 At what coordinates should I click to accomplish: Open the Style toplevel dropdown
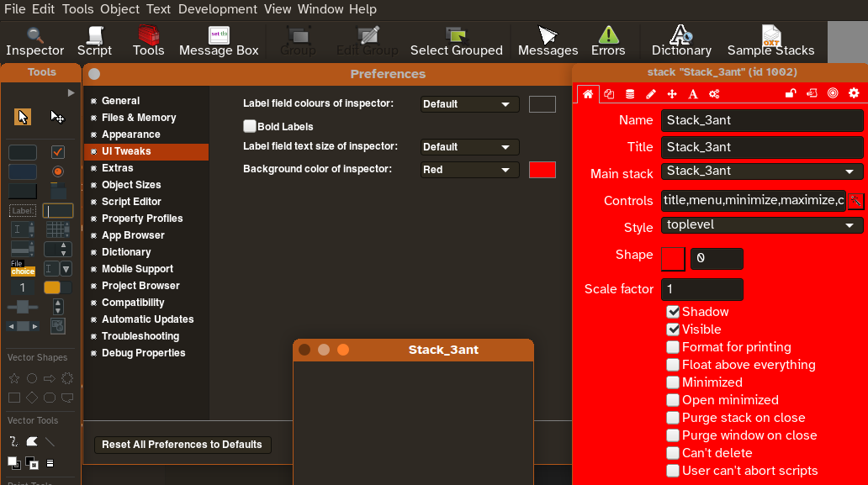tap(762, 225)
